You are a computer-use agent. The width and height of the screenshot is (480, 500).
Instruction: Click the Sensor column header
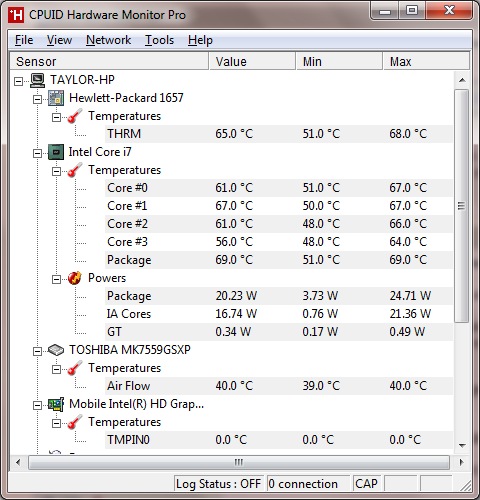tap(109, 61)
